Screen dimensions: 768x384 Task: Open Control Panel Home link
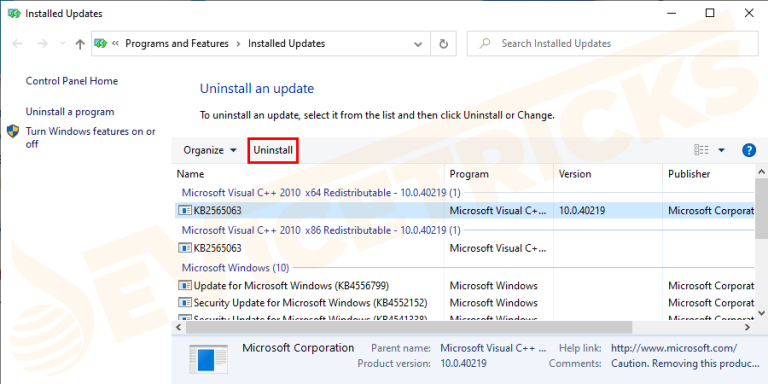[72, 81]
